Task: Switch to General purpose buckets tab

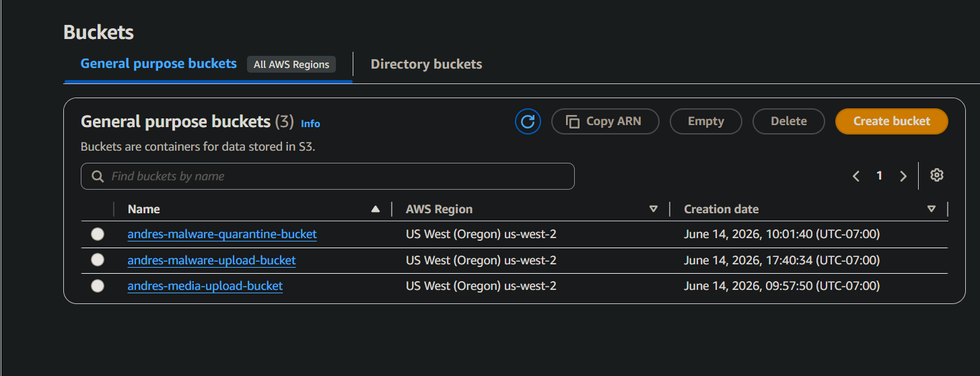Action: [159, 64]
